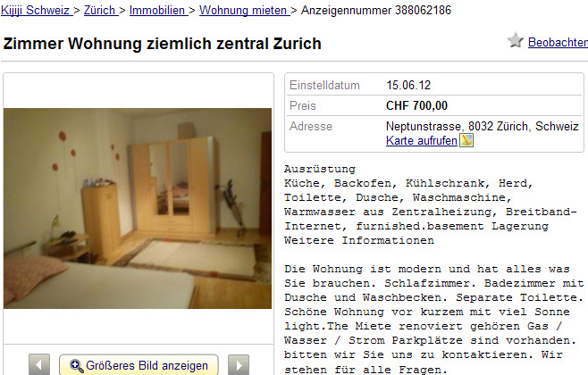Screen dimensions: 588x375
Task: Open the Kijiji Schweiz breadcrumb link
Action: pyautogui.click(x=37, y=10)
